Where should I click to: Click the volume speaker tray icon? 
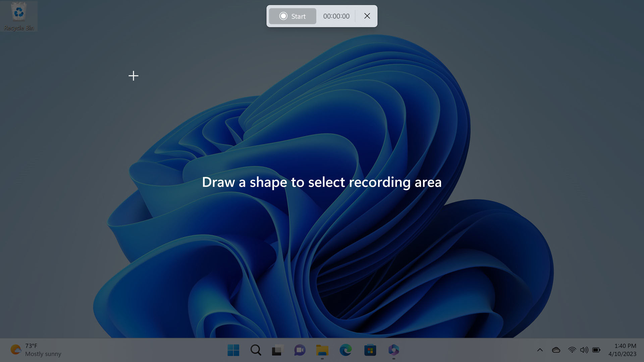click(584, 350)
